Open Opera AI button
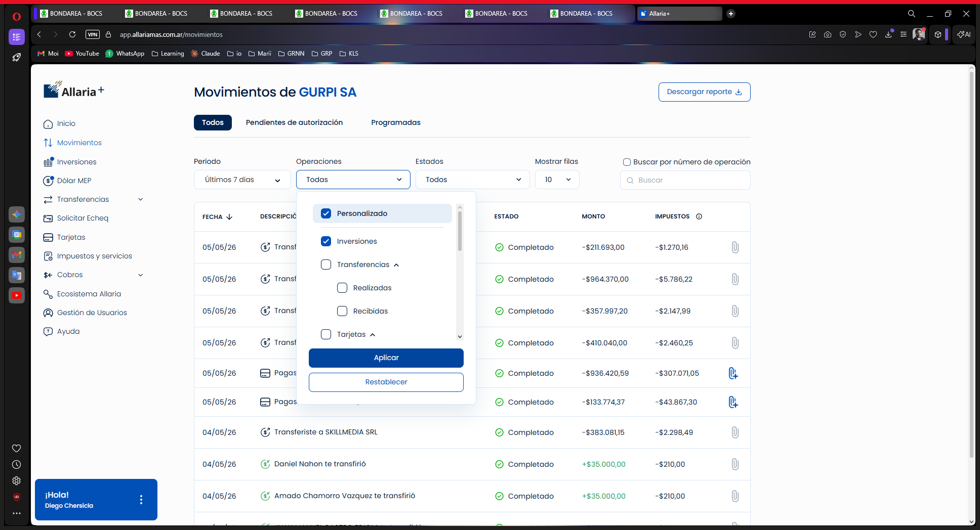Viewport: 980px width, 530px height. point(964,34)
